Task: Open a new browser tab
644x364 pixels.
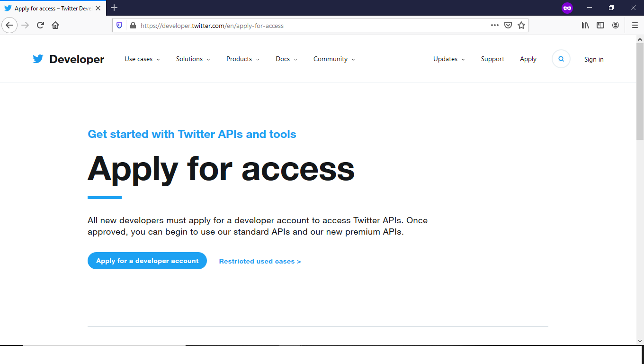Action: click(x=114, y=8)
